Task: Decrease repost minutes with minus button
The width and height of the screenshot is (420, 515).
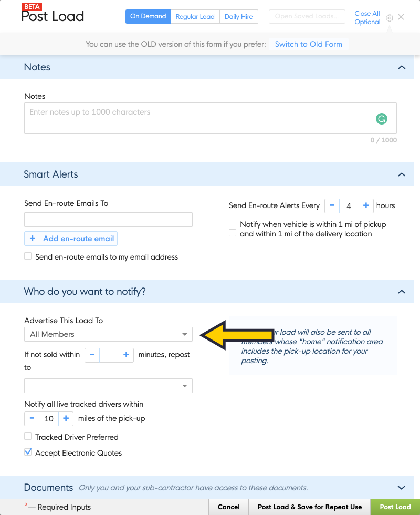Action: 92,355
